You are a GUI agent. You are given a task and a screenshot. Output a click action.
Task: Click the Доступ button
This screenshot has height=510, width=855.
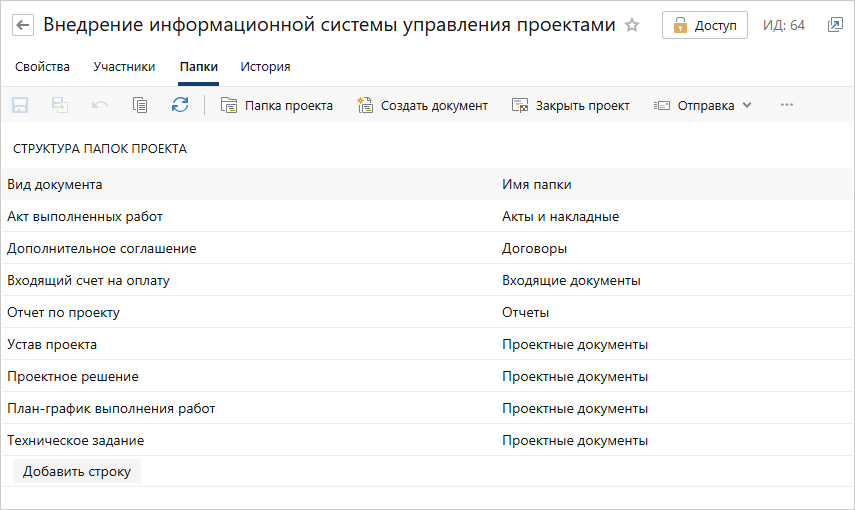tap(704, 25)
